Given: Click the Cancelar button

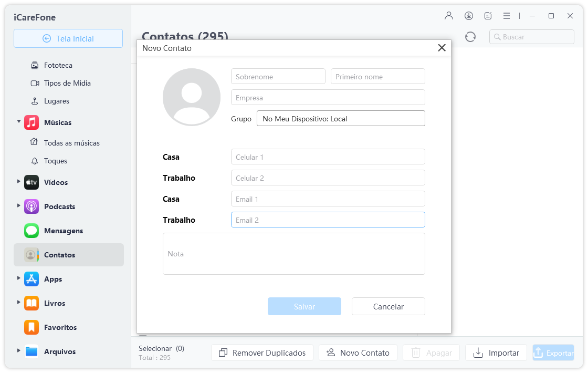Looking at the screenshot, I should 388,306.
